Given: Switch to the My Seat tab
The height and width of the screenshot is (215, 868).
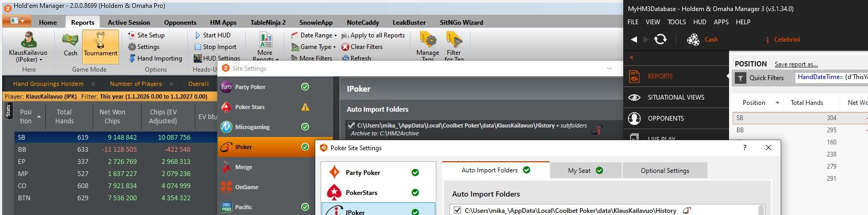Looking at the screenshot, I should pyautogui.click(x=585, y=170).
